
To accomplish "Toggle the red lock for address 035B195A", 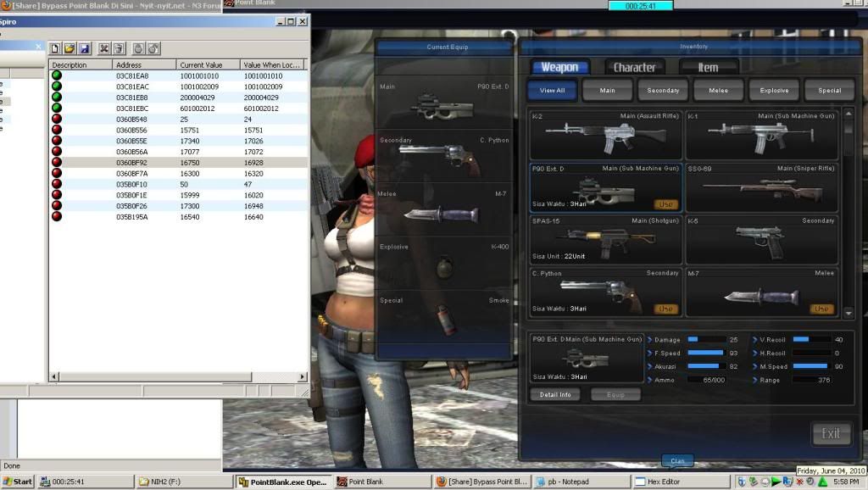I will (57, 216).
